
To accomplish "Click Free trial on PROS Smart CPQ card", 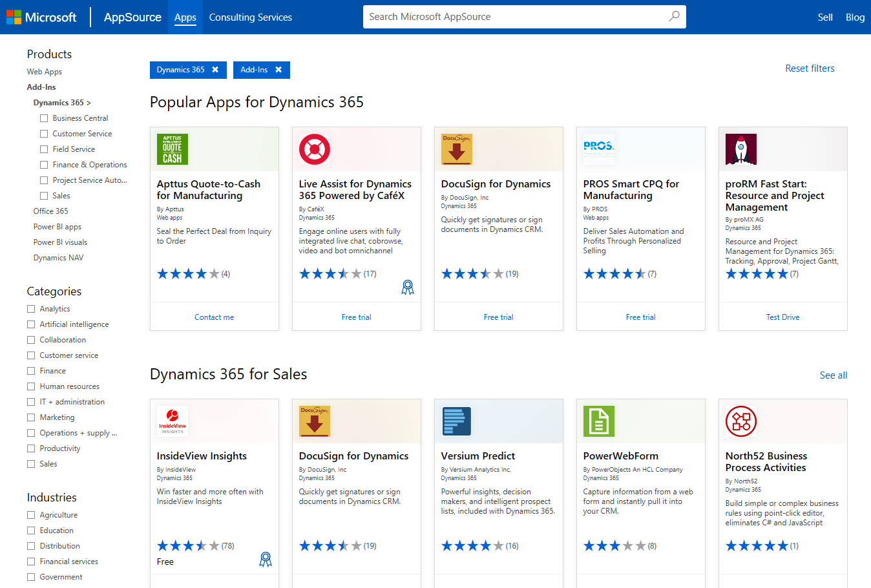I will point(641,317).
